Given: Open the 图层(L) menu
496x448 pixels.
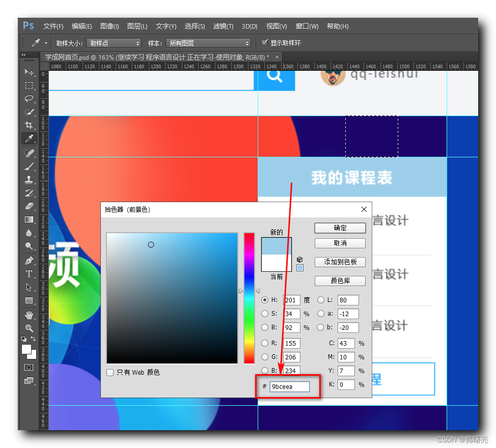Looking at the screenshot, I should (x=137, y=26).
